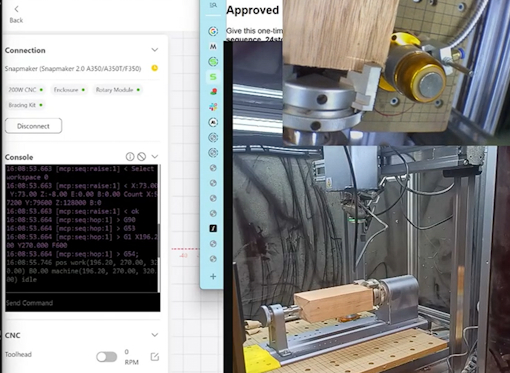
Task: Click the 200W CNC status chip
Action: (x=25, y=90)
